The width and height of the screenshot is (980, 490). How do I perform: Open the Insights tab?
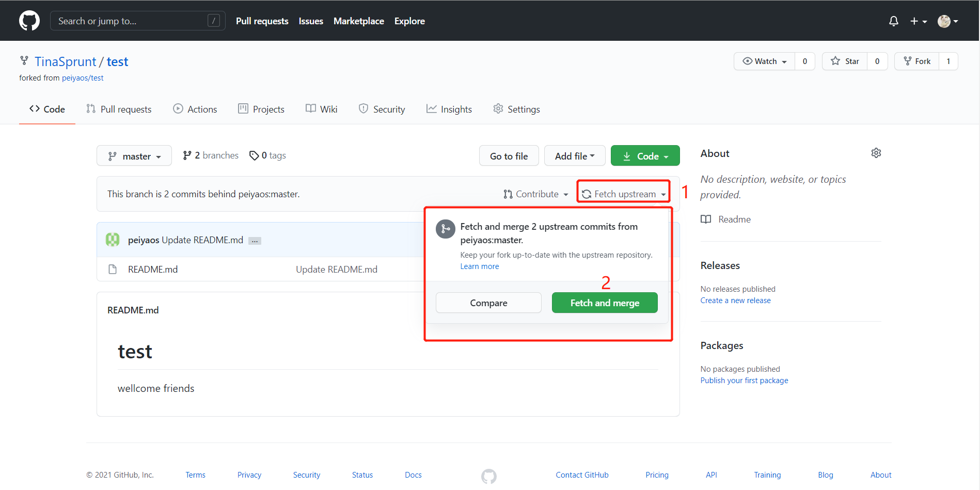coord(449,109)
